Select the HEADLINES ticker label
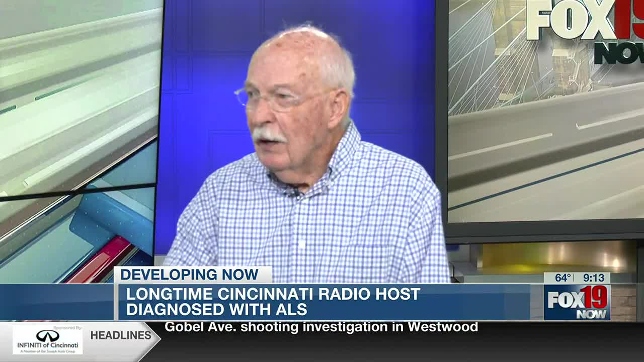Viewport: 644px width, 362px height. point(121,335)
